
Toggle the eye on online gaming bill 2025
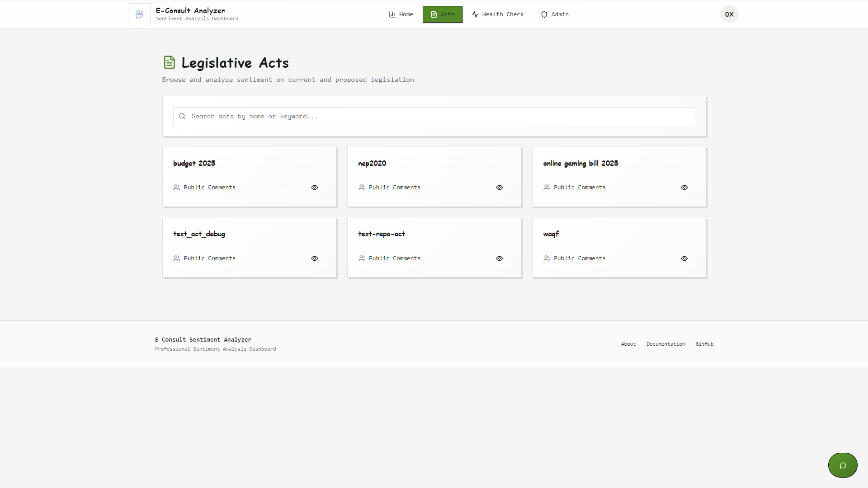pyautogui.click(x=684, y=187)
